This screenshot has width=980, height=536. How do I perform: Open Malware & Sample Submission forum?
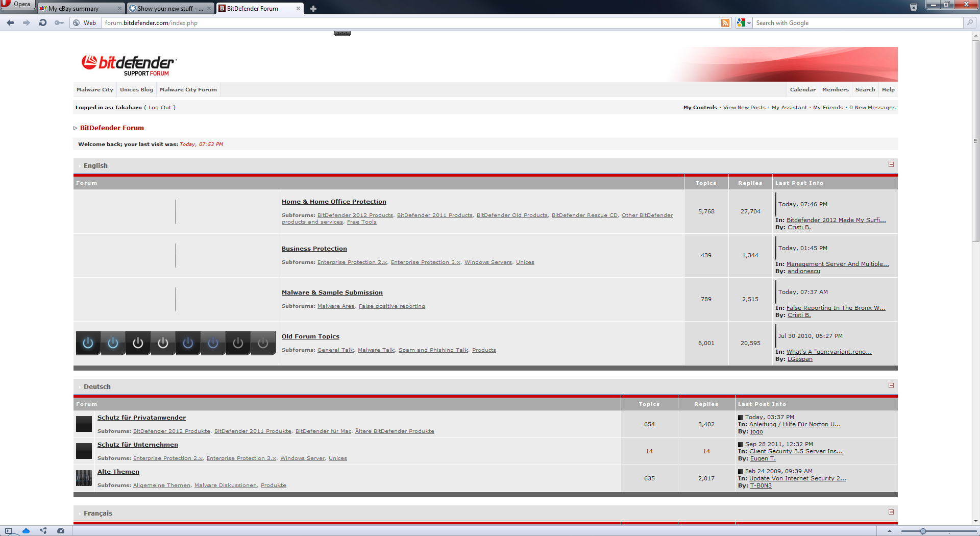coord(332,293)
